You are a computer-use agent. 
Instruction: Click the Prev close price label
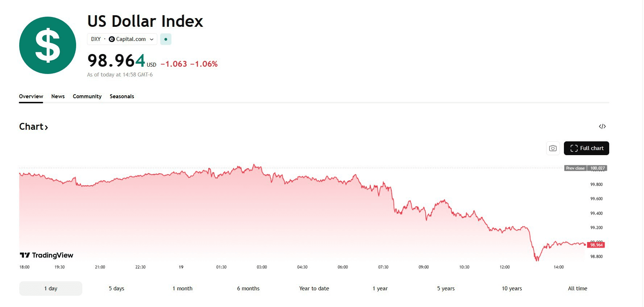pyautogui.click(x=575, y=168)
